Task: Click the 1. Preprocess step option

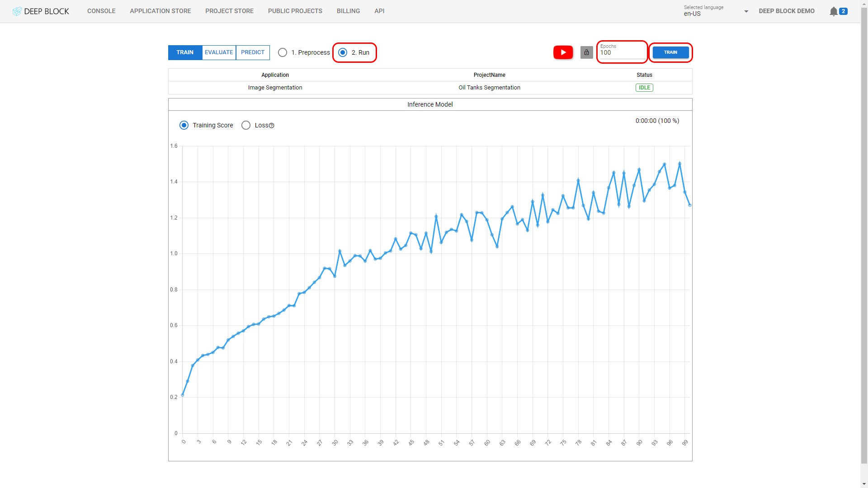Action: pyautogui.click(x=282, y=52)
